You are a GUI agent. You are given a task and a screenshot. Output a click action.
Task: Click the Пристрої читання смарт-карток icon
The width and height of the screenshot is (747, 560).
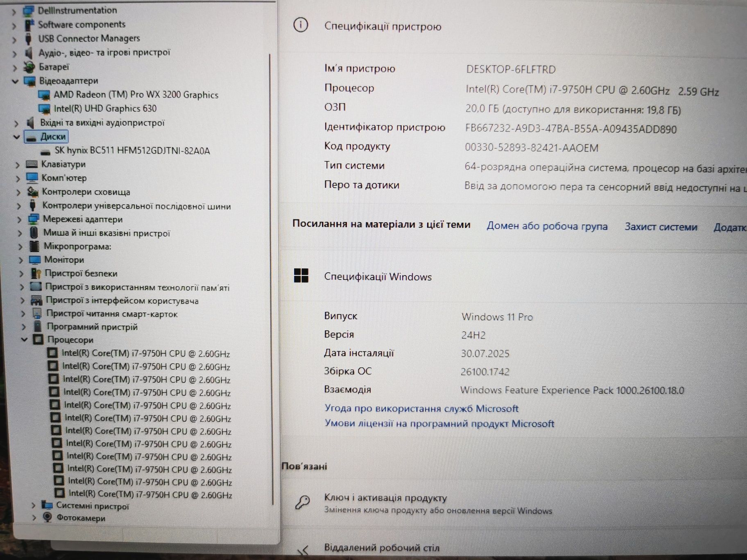tap(37, 314)
